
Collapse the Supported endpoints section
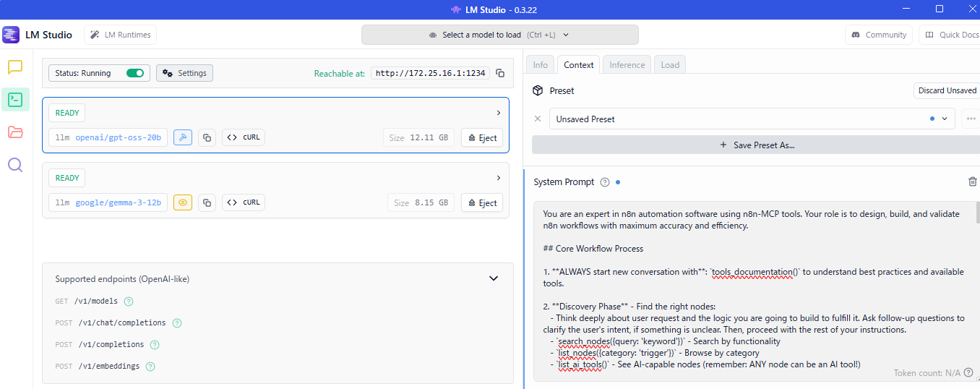pyautogui.click(x=494, y=278)
